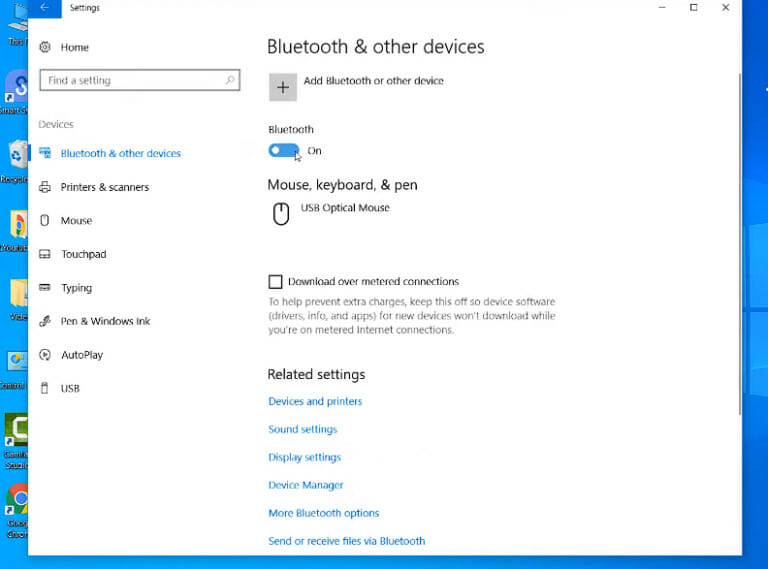Select Bluetooth & other devices in sidebar
768x569 pixels.
click(120, 153)
